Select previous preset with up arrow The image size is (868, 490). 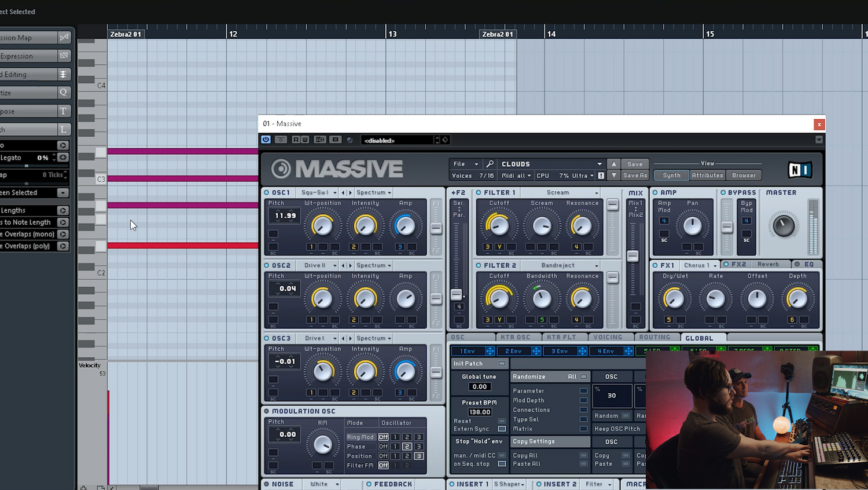coord(614,164)
